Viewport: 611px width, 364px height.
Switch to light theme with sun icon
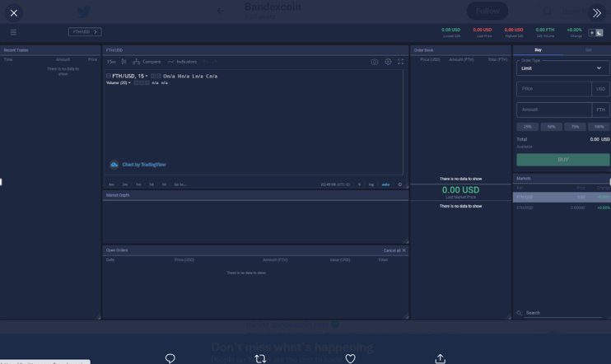pyautogui.click(x=592, y=33)
